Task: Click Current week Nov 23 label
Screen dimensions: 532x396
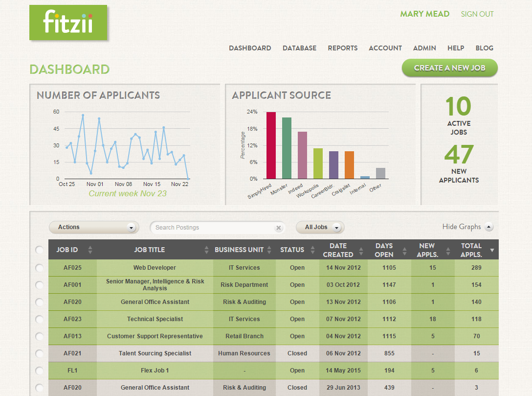Action: click(x=128, y=193)
